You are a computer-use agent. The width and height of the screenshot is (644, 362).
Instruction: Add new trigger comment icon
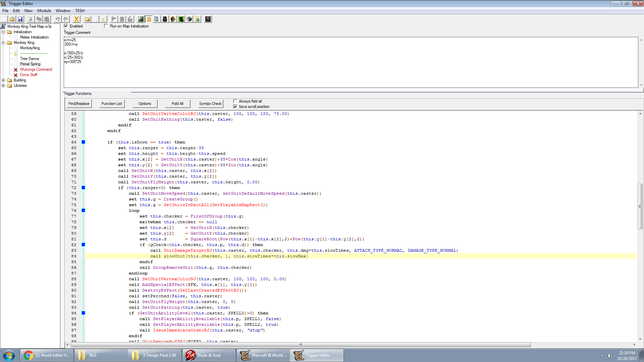103,19
